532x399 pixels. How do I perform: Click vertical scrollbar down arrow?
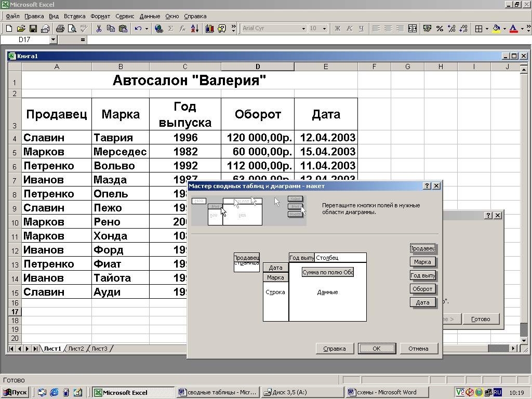(x=524, y=340)
